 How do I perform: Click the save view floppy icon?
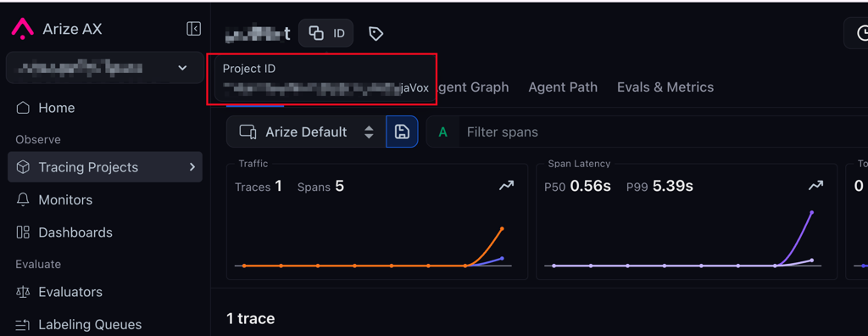402,132
